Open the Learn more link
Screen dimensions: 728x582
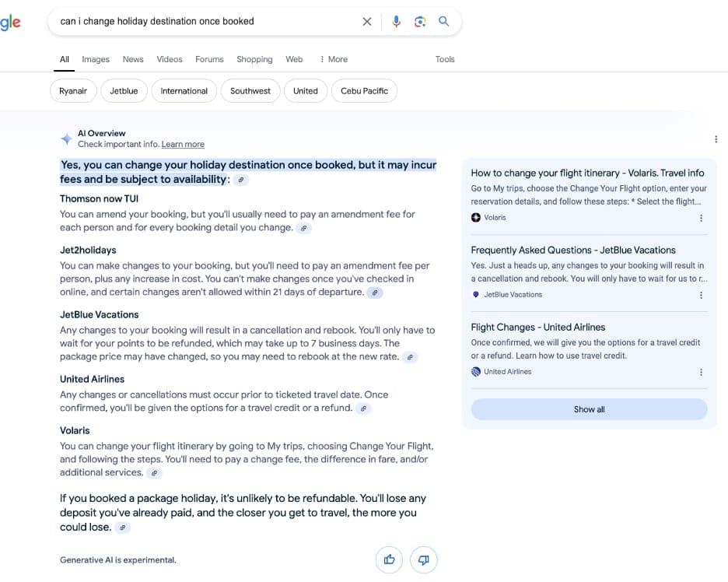click(183, 145)
